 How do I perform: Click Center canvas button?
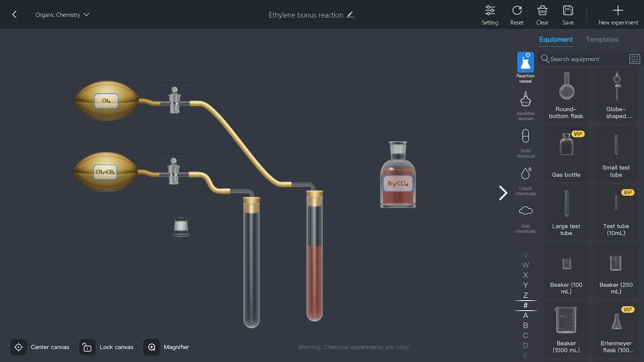pos(40,347)
